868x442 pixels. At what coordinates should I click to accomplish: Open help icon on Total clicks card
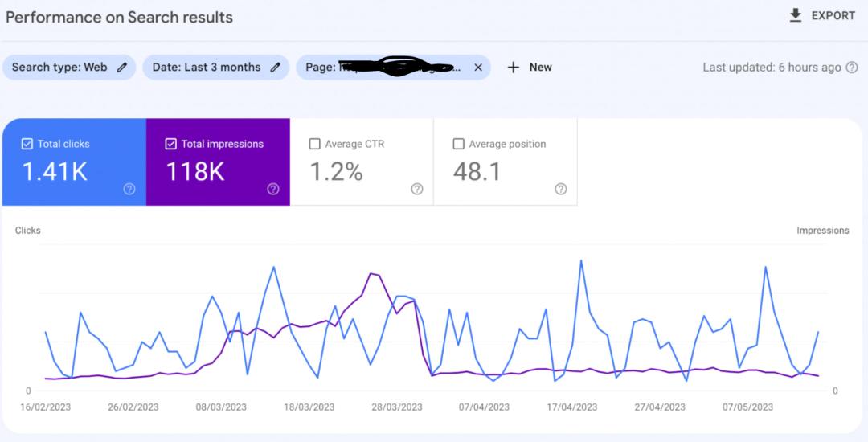pos(129,189)
